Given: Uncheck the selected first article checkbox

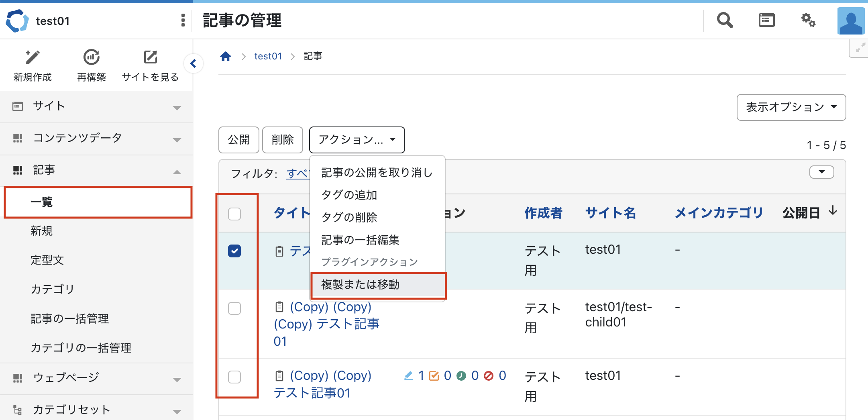Looking at the screenshot, I should pyautogui.click(x=234, y=251).
